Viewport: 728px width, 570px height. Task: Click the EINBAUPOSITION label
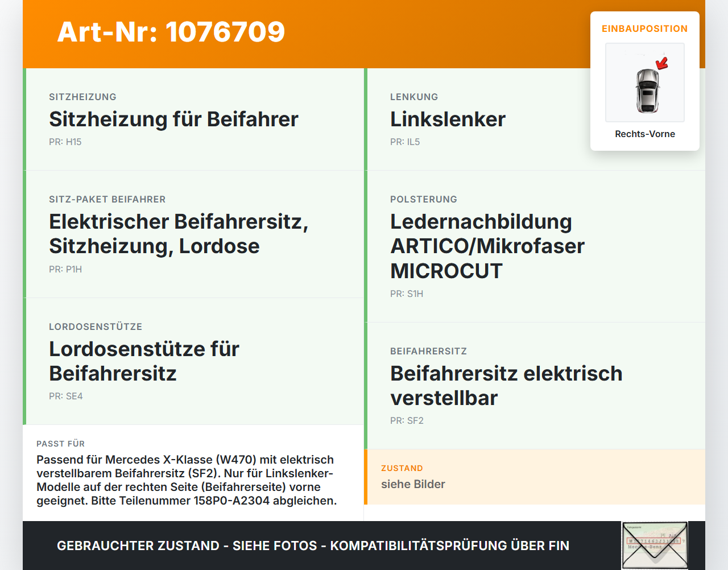645,28
